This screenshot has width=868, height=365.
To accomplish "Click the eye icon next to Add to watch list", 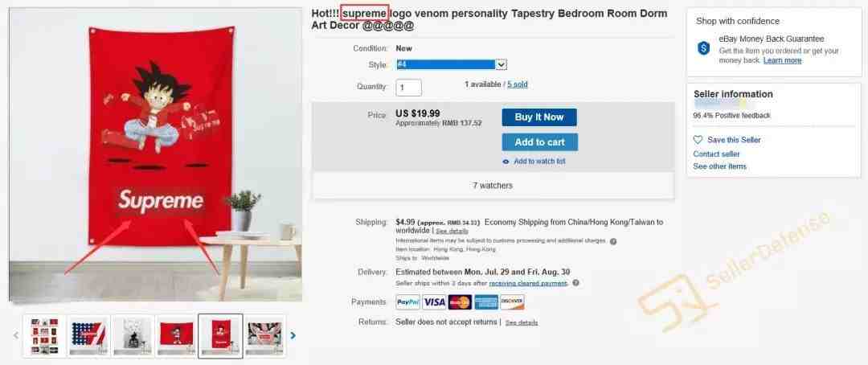I will click(x=506, y=162).
